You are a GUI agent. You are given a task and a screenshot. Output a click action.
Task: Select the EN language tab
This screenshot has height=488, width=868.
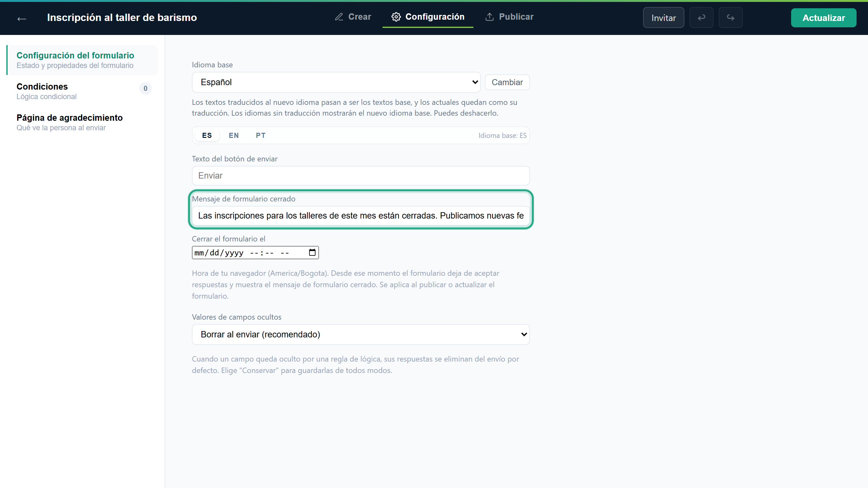(x=234, y=135)
